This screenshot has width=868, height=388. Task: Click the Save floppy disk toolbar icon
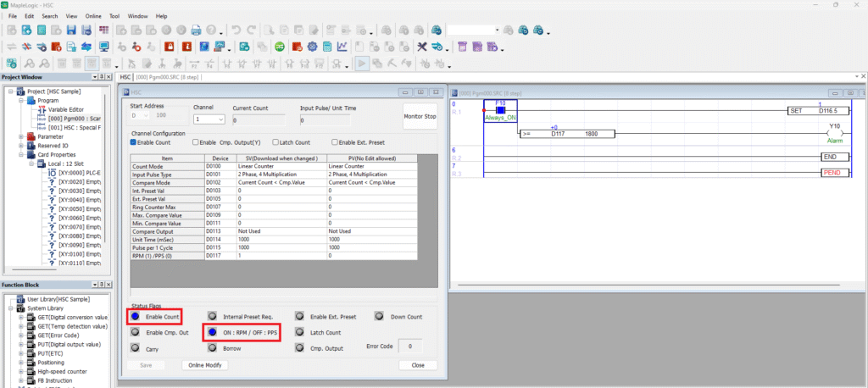coord(72,30)
